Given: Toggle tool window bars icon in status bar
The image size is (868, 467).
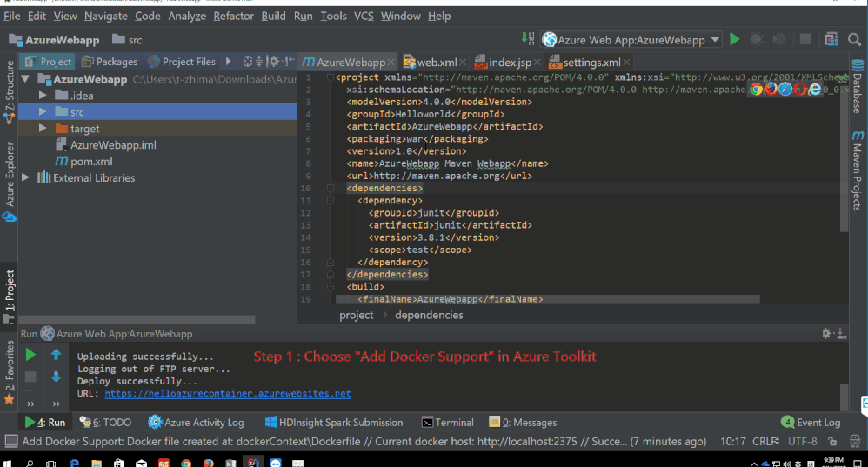Looking at the screenshot, I should pyautogui.click(x=11, y=441).
